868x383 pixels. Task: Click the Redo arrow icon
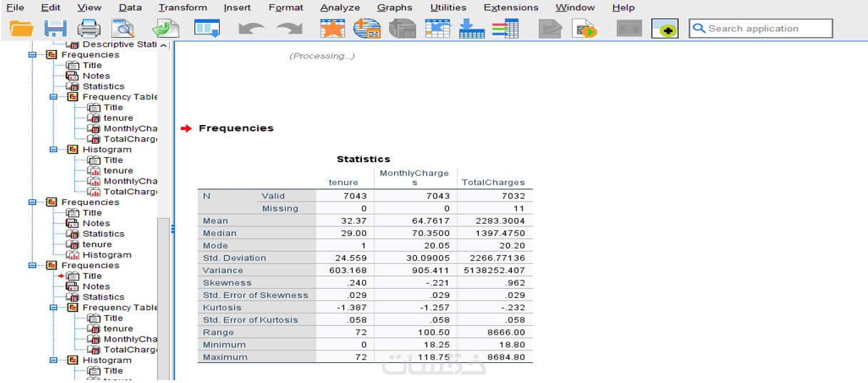[x=290, y=29]
